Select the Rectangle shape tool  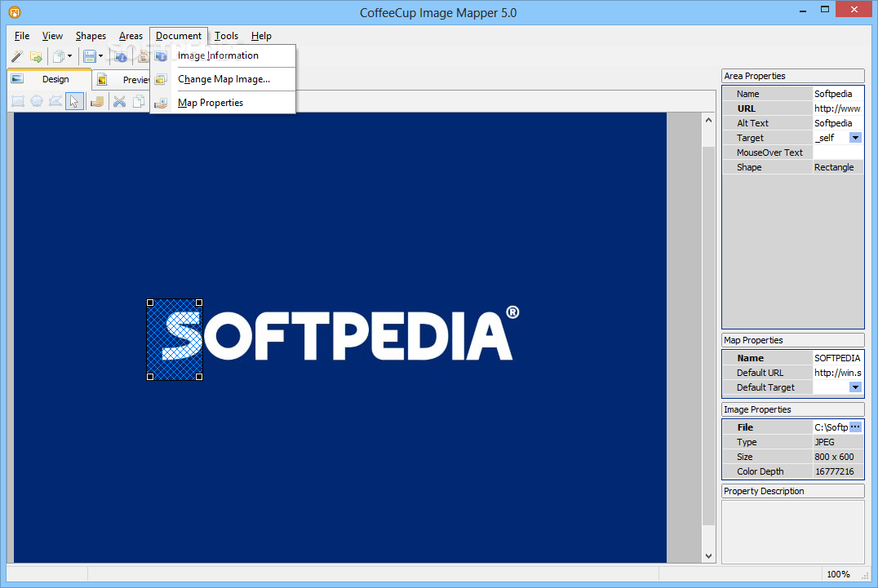coord(18,101)
